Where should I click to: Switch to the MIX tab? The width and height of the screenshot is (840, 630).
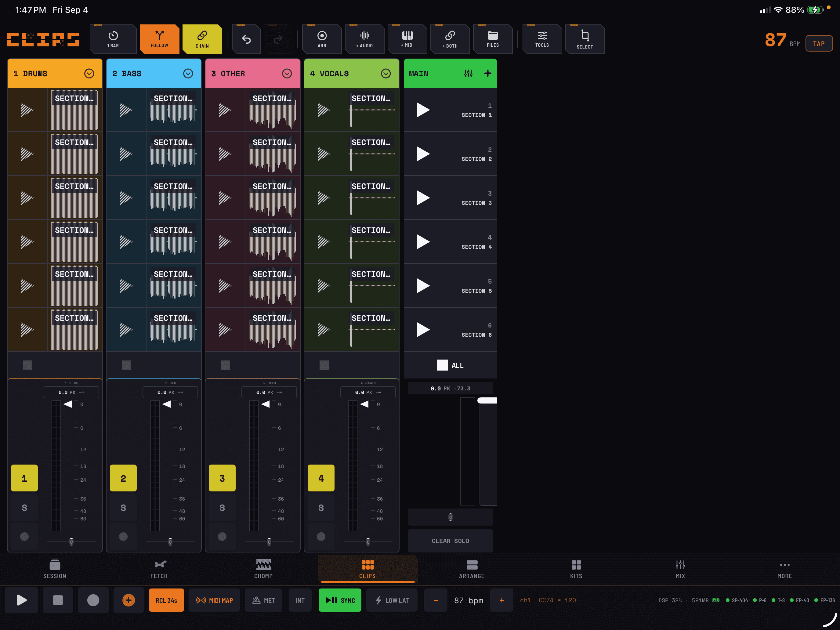click(680, 569)
